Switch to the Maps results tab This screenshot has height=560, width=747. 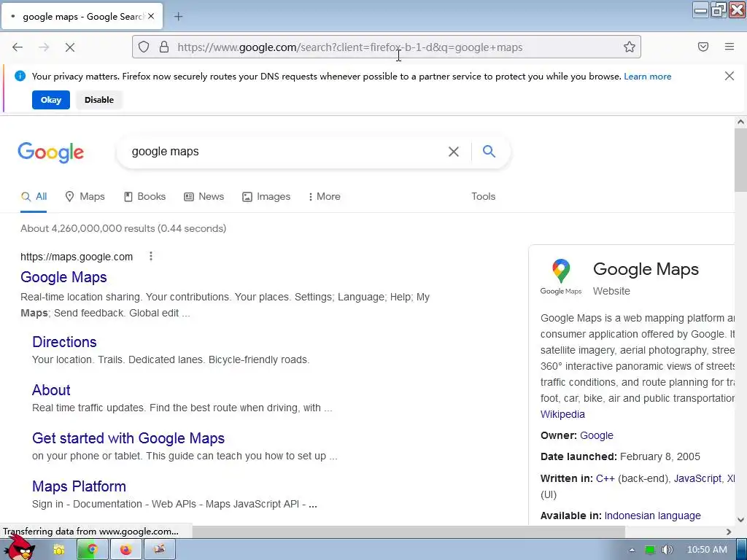tap(85, 197)
